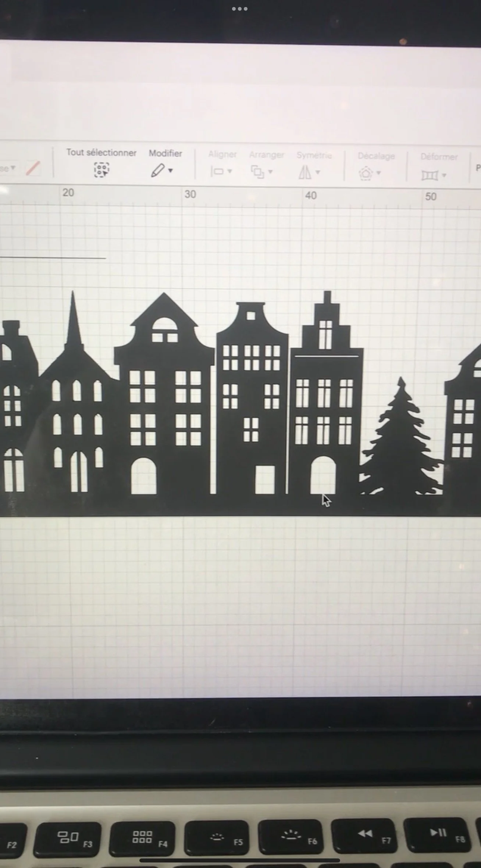The width and height of the screenshot is (481, 868).
Task: Click the Aligner icon
Action: (217, 171)
